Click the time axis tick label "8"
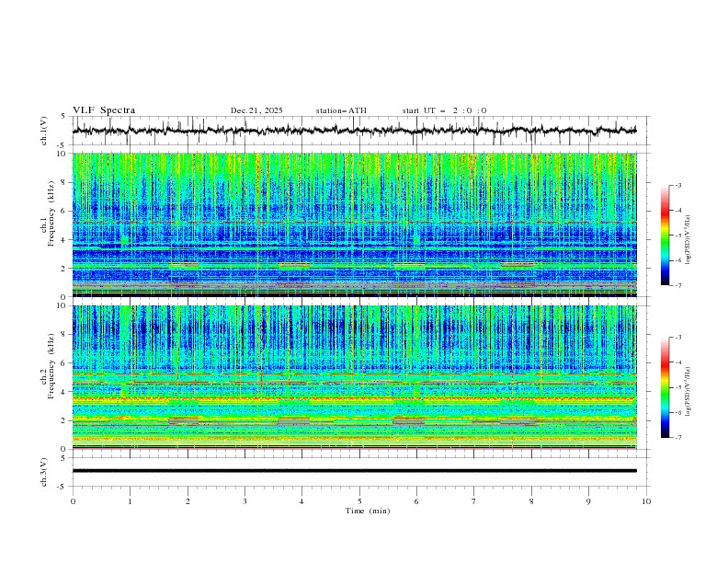The width and height of the screenshot is (728, 563). pos(531,501)
